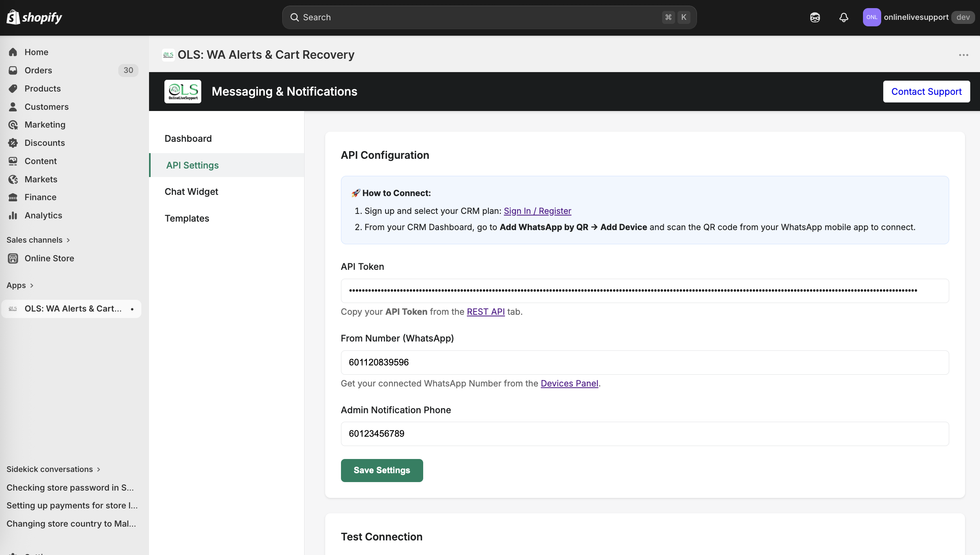Screen dimensions: 980x555
Task: Open the three-dot more actions menu
Action: point(963,55)
